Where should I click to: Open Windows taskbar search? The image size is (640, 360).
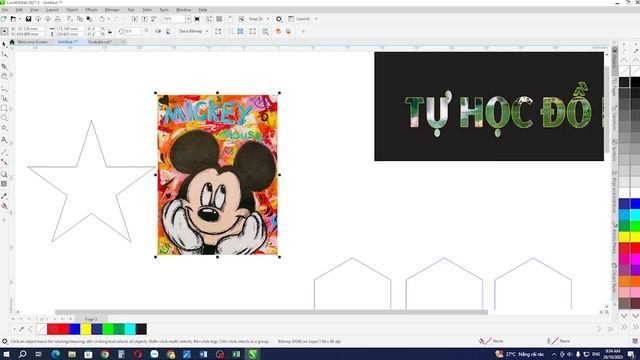pos(22,354)
